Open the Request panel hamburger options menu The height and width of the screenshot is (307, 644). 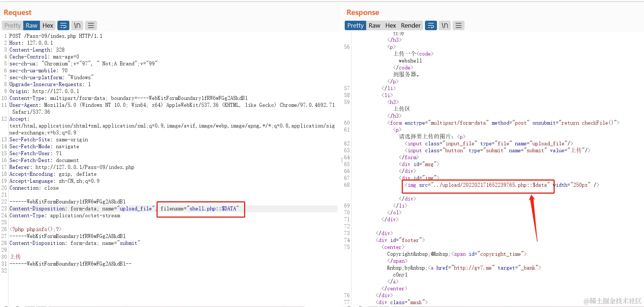click(91, 25)
